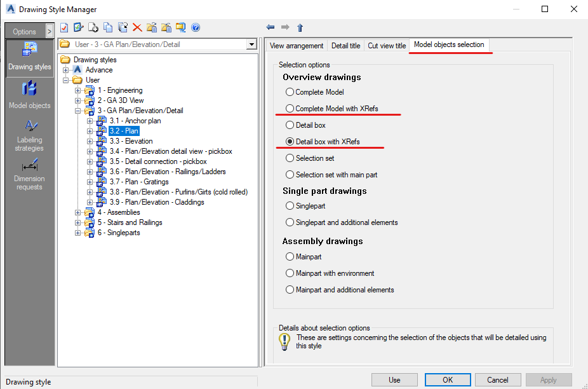Click the second folder import/export icon

coord(166,27)
